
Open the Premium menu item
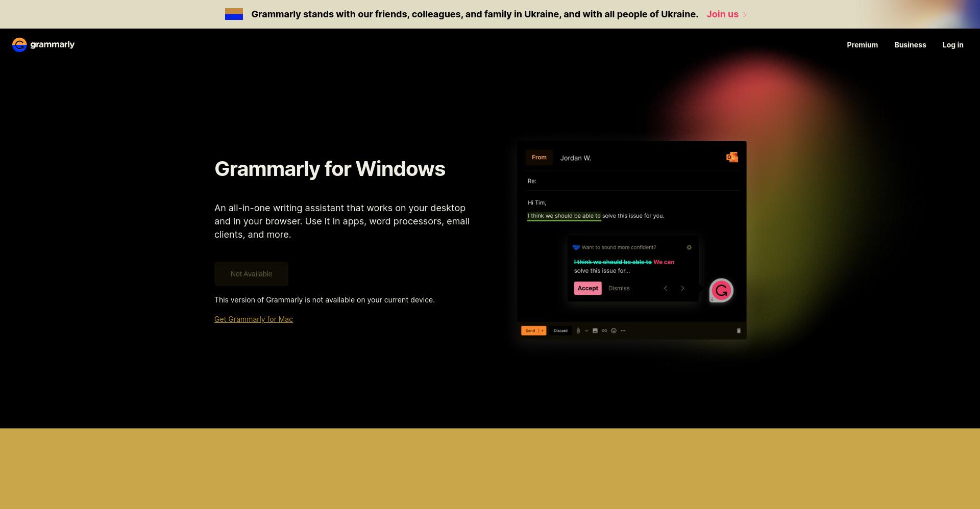862,45
